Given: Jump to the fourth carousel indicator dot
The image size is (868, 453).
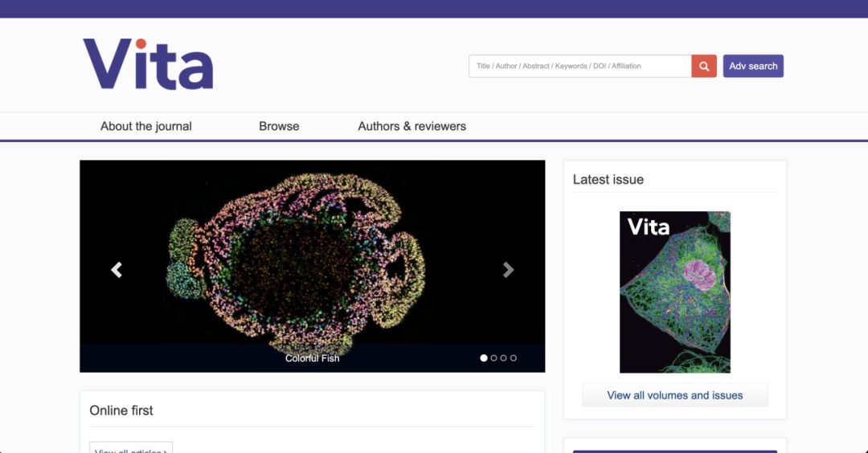Looking at the screenshot, I should pos(514,358).
